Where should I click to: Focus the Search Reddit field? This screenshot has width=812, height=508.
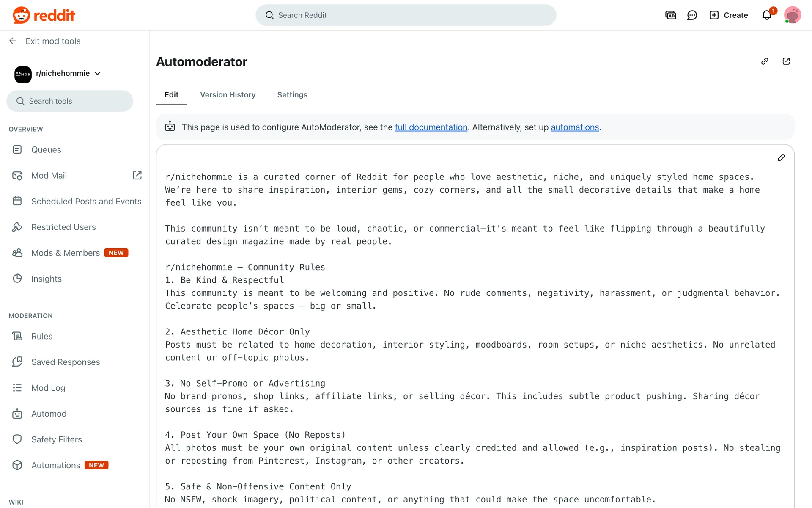[406, 15]
